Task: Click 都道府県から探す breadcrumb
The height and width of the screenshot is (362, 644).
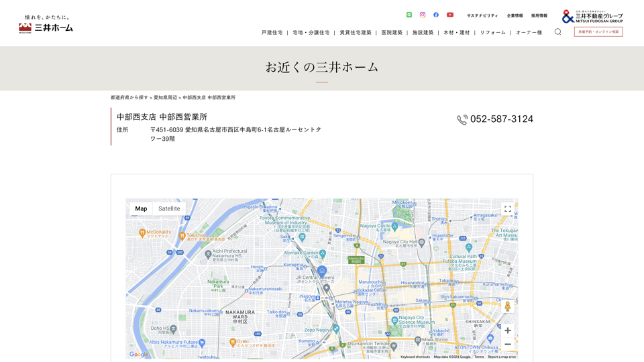Action: coord(129,98)
